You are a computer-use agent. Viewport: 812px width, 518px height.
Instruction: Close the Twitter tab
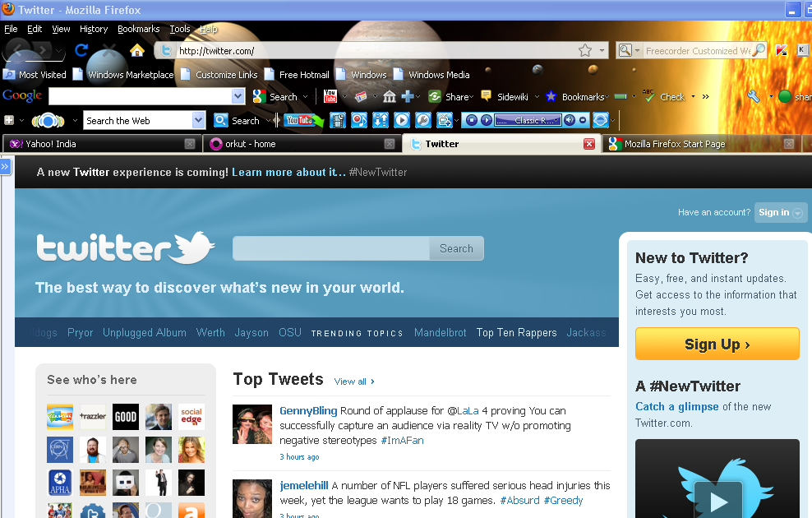[588, 144]
